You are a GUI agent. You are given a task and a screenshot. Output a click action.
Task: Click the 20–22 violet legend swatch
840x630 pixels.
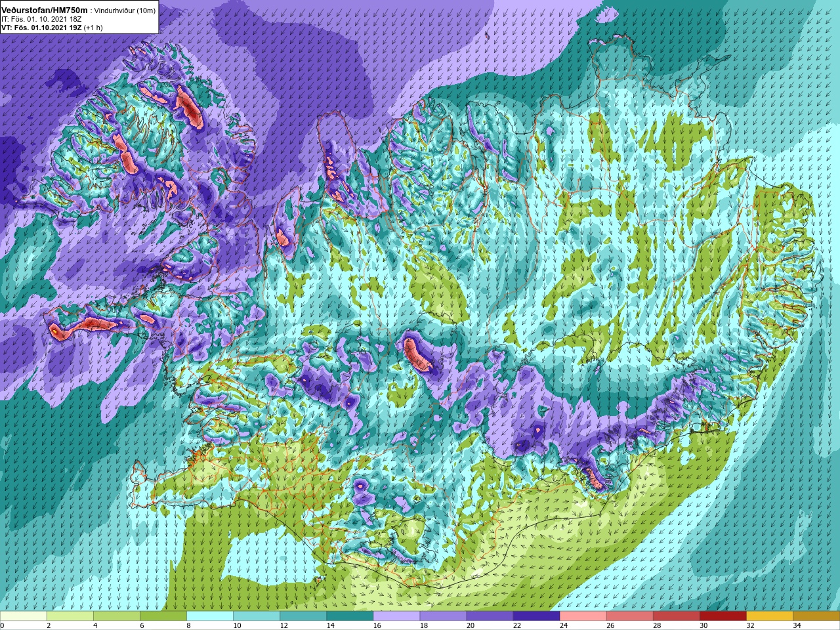tap(490, 616)
